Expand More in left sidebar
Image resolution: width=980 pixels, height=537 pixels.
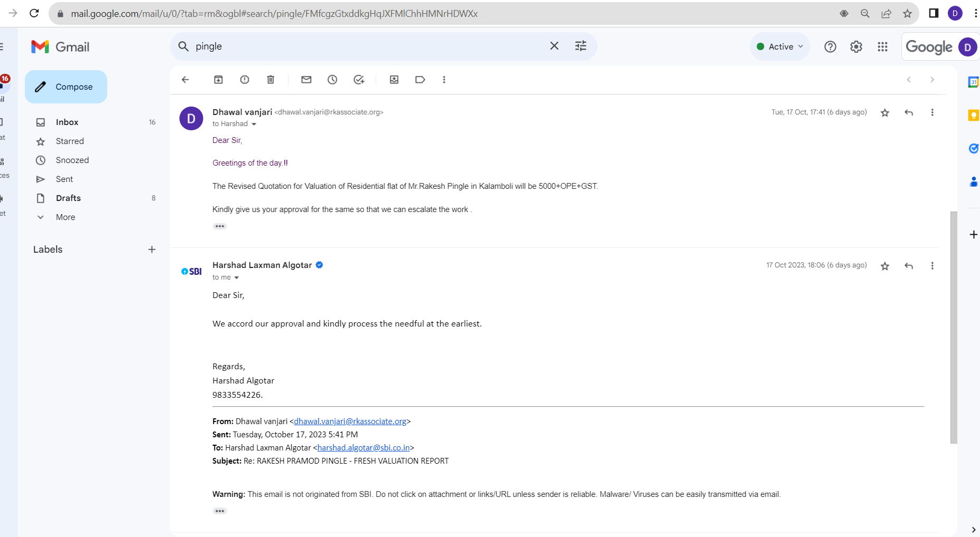[x=65, y=217]
